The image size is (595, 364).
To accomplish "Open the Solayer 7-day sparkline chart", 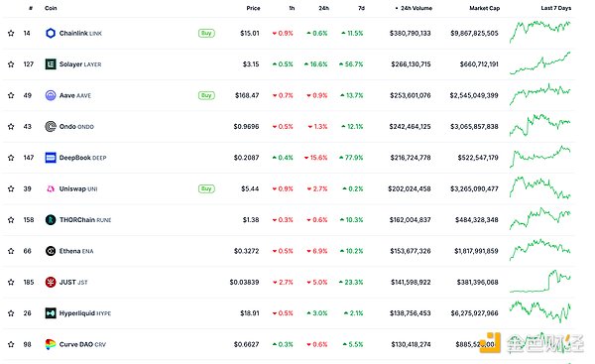I will (540, 63).
